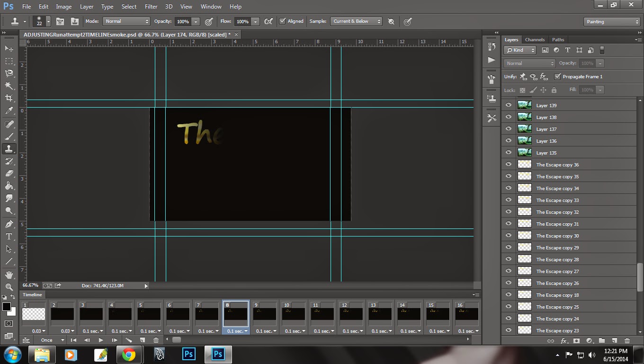Select the Crop tool
Image resolution: width=644 pixels, height=364 pixels.
coord(9,99)
